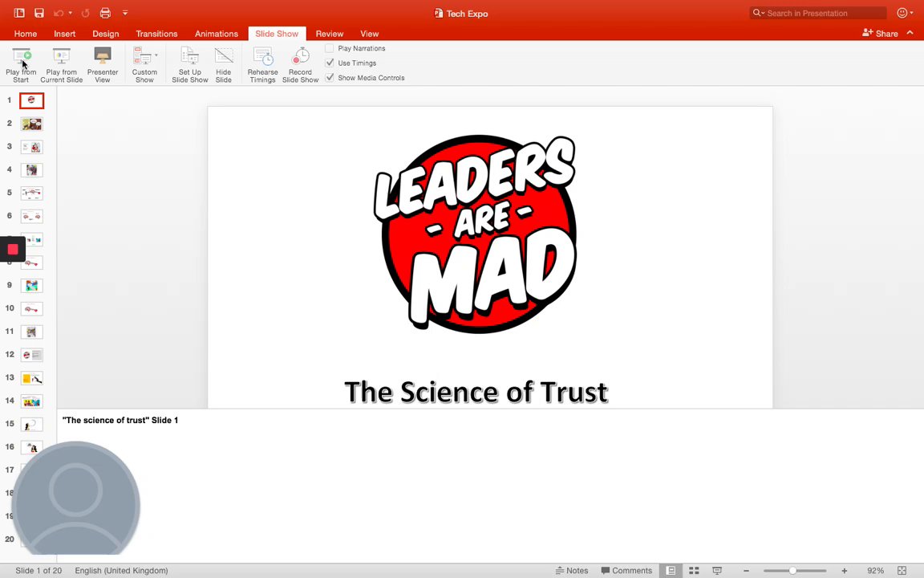Click Fit slide to window icon
This screenshot has width=924, height=578.
pyautogui.click(x=902, y=570)
